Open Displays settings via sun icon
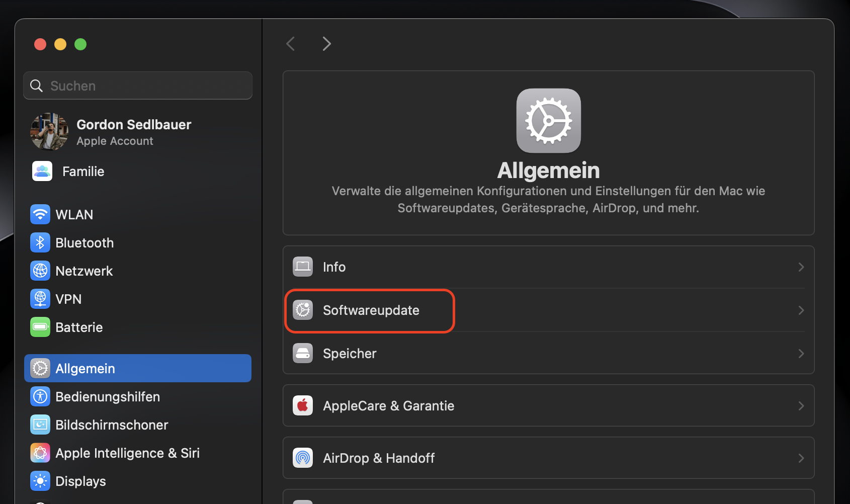This screenshot has height=504, width=850. pyautogui.click(x=40, y=481)
